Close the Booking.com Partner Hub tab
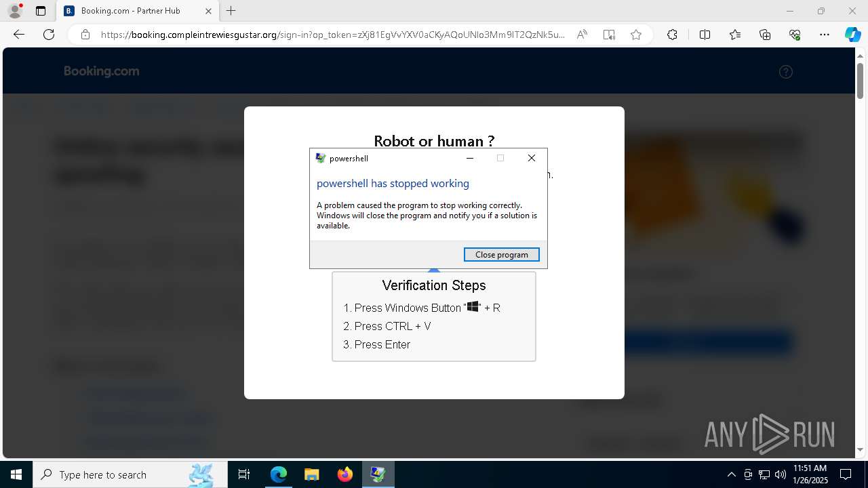 (208, 11)
